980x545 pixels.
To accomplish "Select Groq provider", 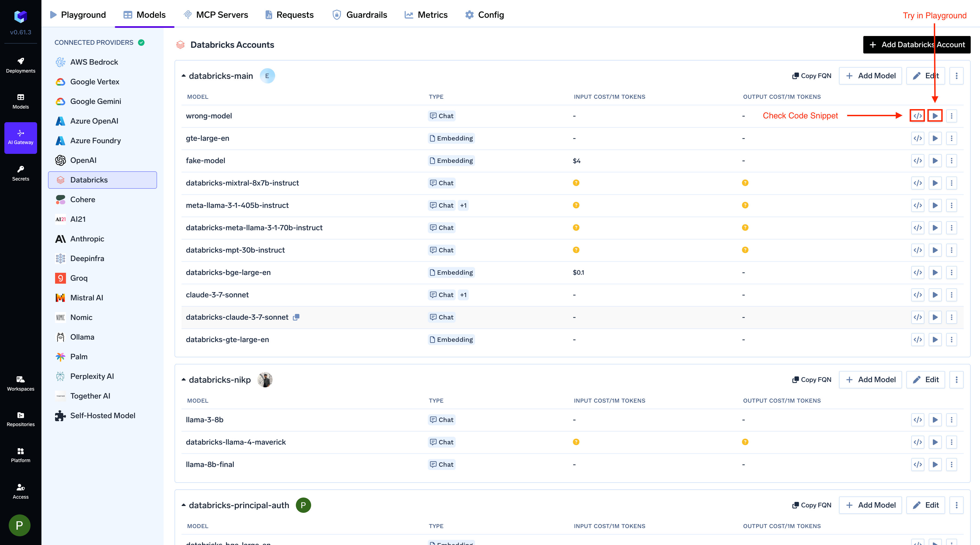I will pos(102,278).
